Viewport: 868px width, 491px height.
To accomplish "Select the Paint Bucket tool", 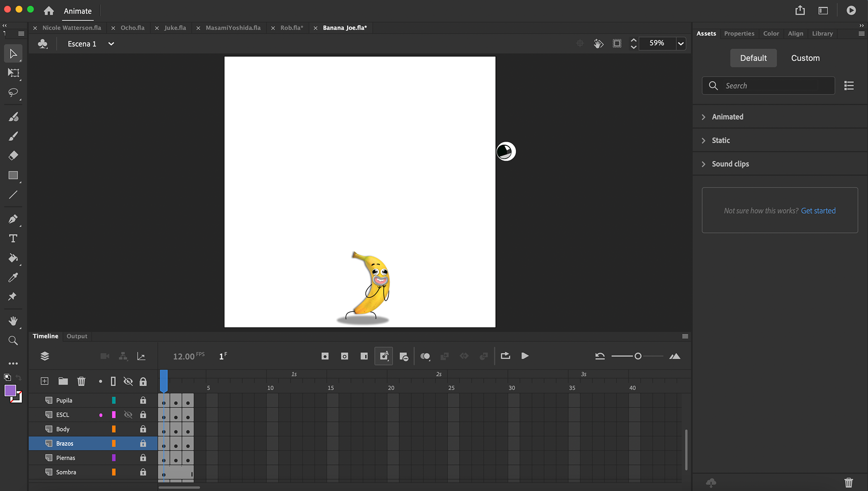I will [x=13, y=258].
